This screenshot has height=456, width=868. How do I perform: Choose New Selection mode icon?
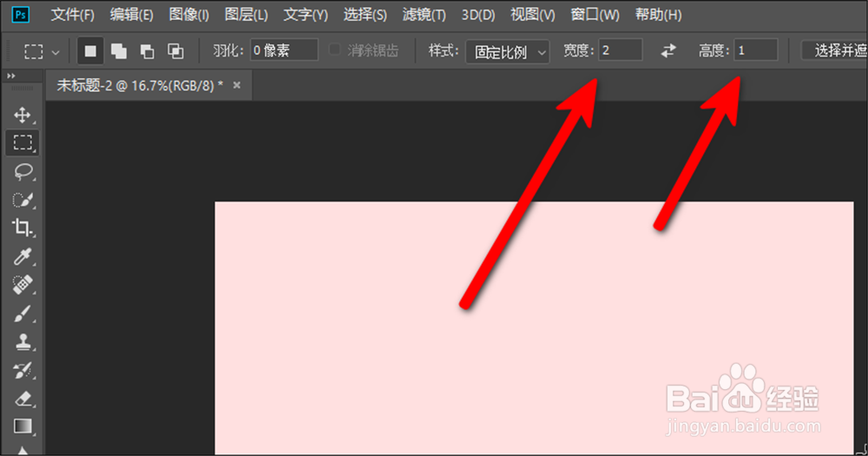click(89, 51)
